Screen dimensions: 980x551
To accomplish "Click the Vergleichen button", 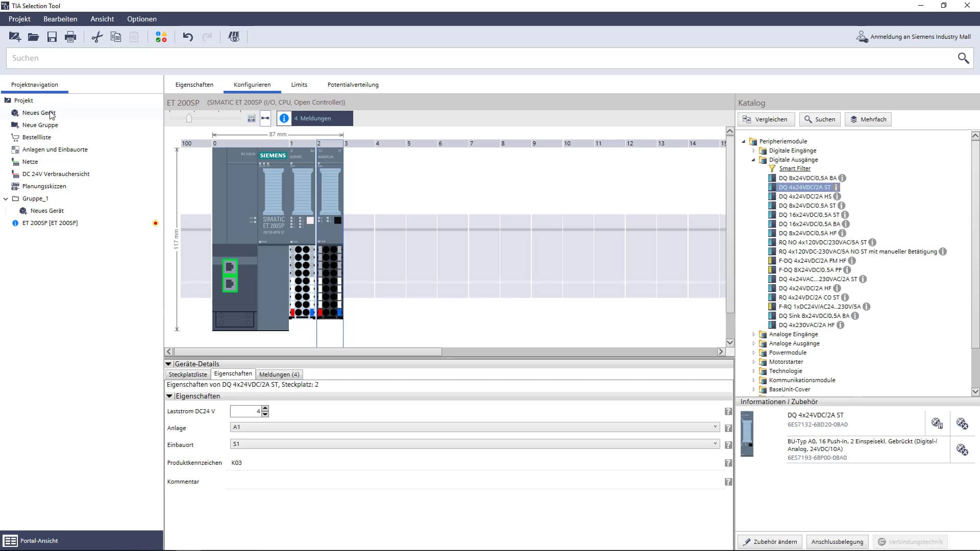I will click(x=766, y=119).
